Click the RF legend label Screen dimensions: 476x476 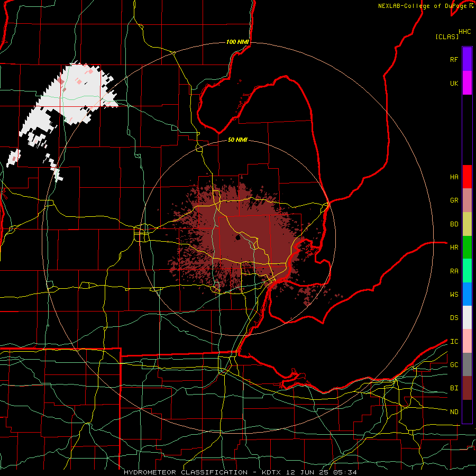(x=454, y=59)
